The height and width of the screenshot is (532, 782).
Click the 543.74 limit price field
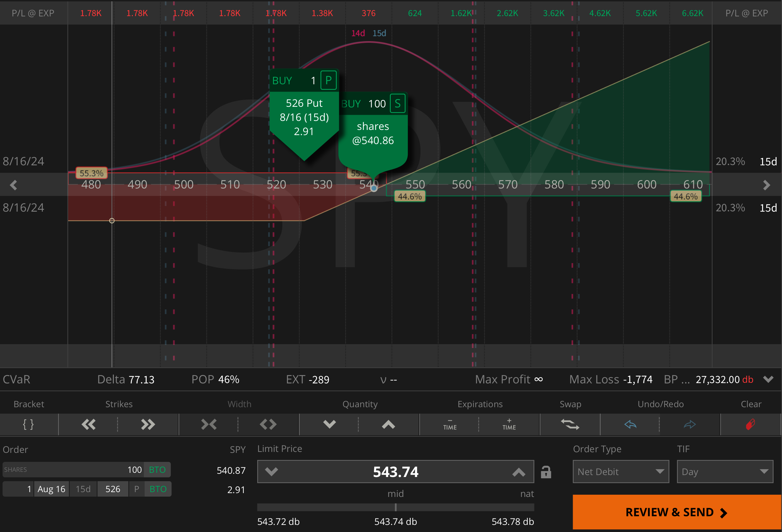click(396, 472)
